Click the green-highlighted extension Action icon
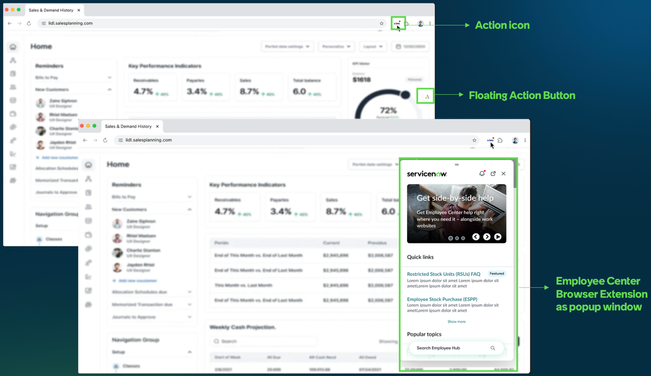 tap(398, 23)
